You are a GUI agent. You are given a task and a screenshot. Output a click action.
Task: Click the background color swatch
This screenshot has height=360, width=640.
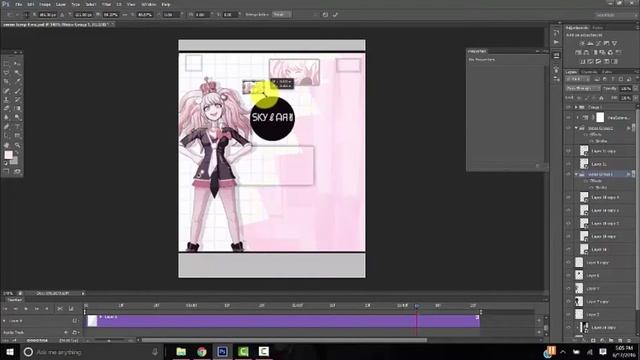point(14,160)
